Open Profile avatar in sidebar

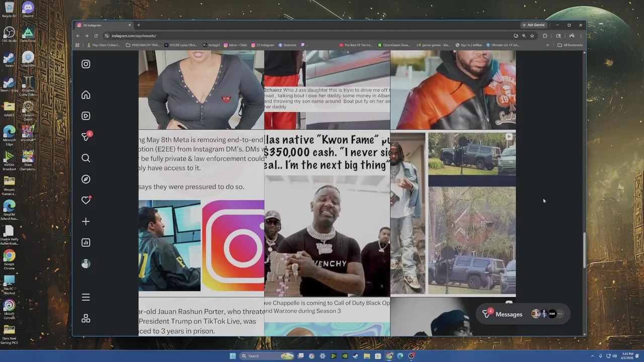(86, 263)
